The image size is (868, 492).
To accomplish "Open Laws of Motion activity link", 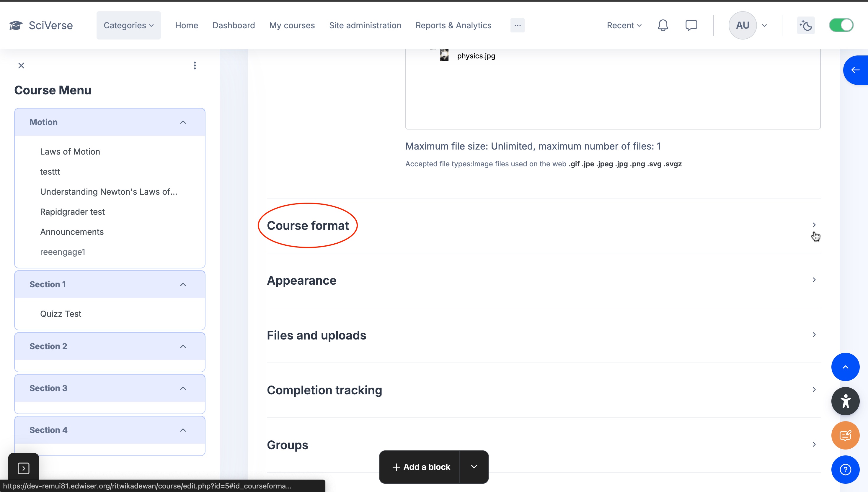I will 70,151.
